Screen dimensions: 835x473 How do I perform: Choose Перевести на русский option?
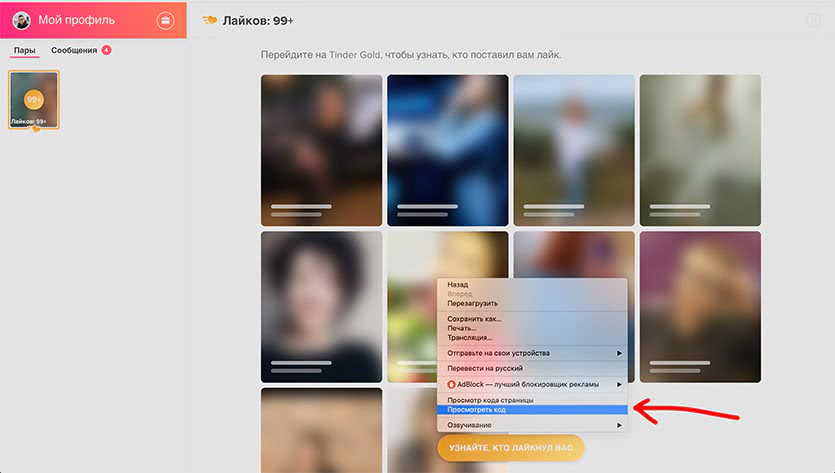(484, 368)
